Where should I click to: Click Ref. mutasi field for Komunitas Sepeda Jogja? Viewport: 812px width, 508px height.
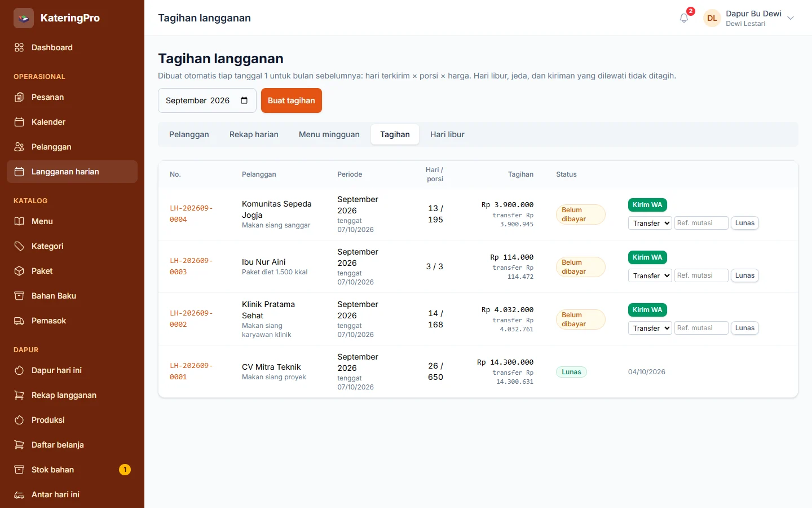tap(701, 223)
